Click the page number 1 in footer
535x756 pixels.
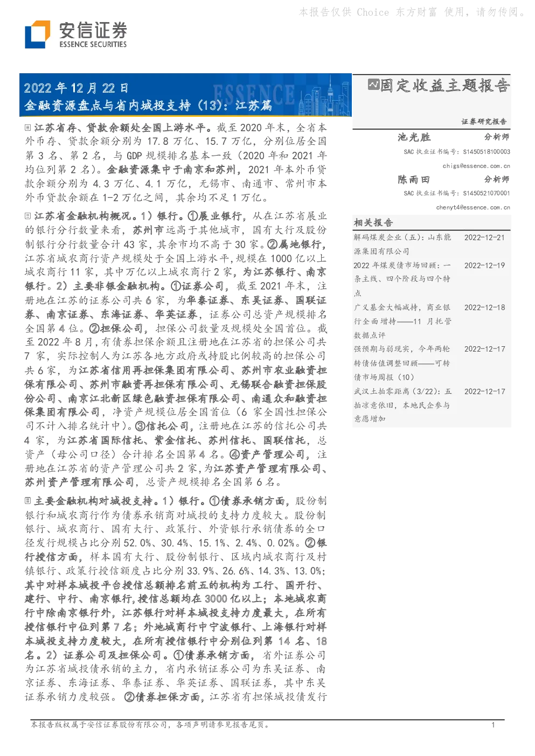[493, 725]
